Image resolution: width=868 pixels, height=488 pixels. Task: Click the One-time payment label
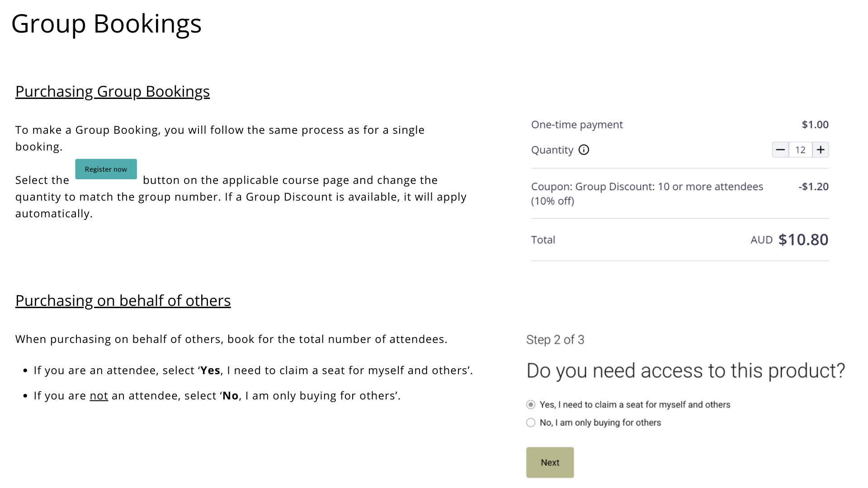577,125
